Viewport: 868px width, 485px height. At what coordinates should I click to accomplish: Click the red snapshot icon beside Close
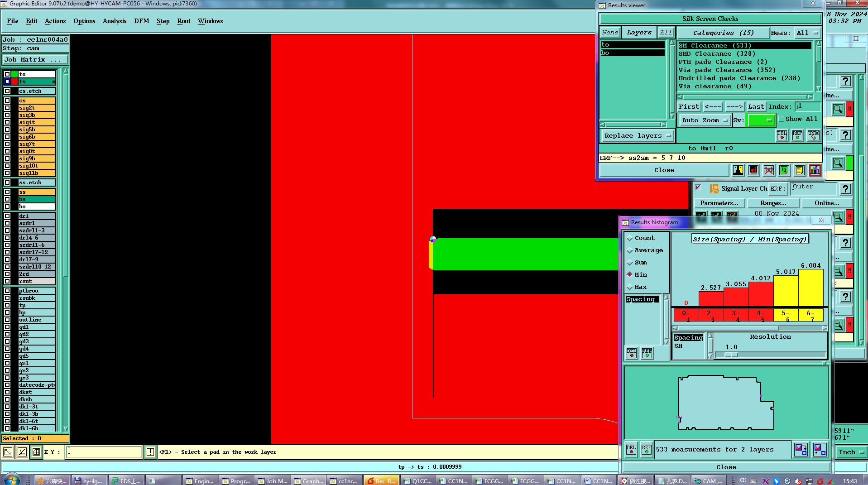[753, 170]
